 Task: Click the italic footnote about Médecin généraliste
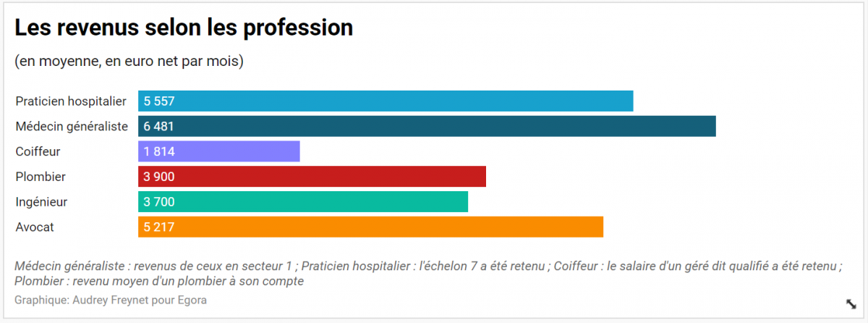[427, 273]
